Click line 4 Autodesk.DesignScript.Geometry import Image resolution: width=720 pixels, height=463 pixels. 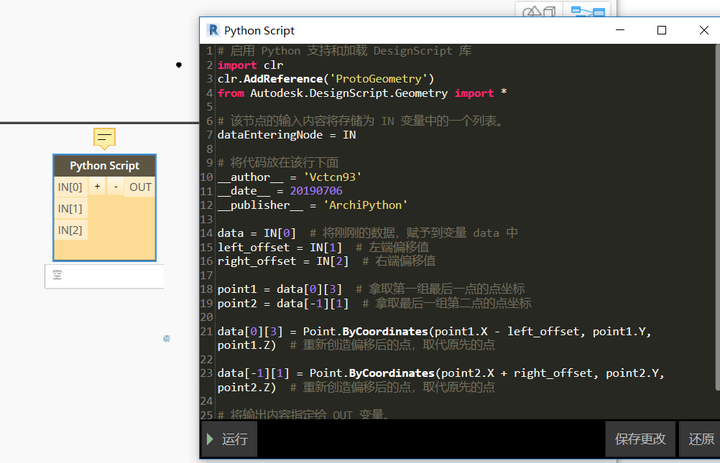(x=362, y=93)
